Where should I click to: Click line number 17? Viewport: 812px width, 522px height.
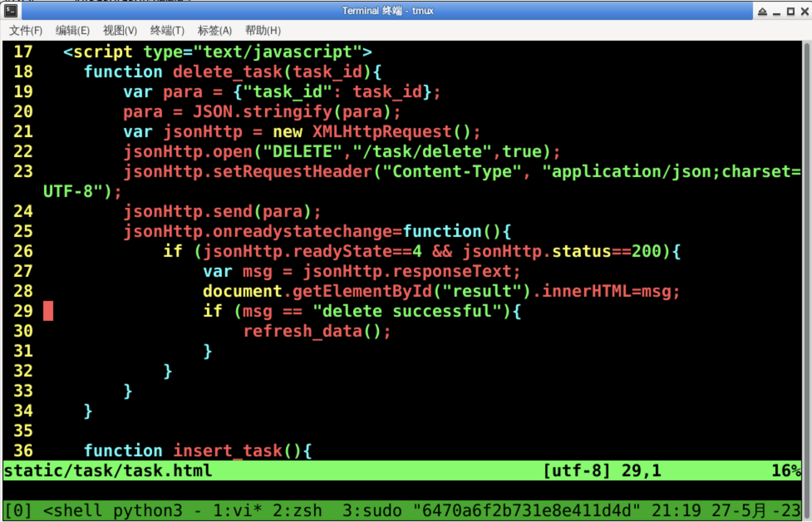pos(23,52)
